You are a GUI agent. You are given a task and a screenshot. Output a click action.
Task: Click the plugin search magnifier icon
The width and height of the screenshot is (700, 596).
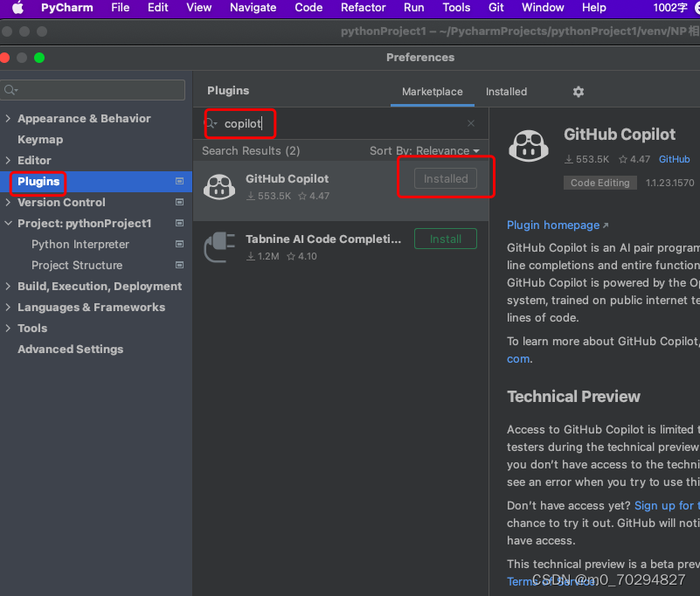coord(211,123)
